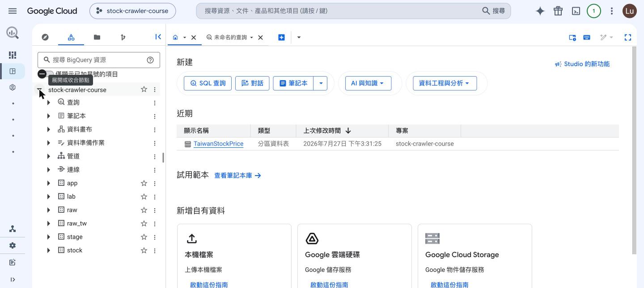Expand the raw_tw dataset

pos(48,224)
